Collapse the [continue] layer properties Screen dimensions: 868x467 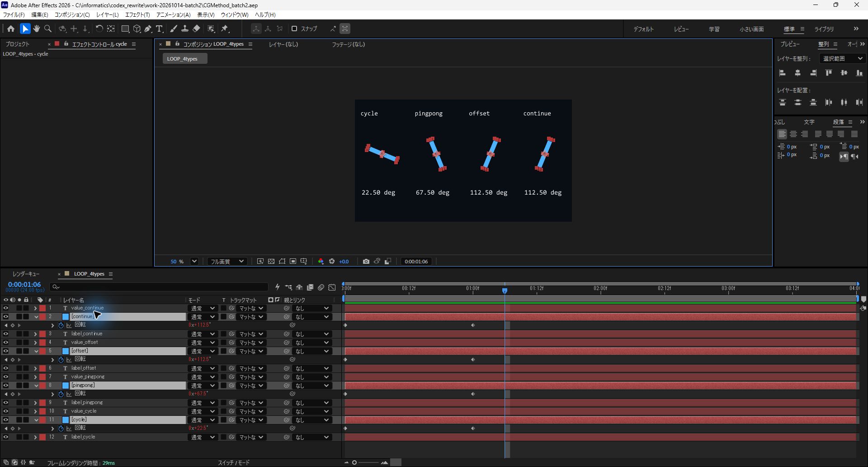tap(36, 317)
